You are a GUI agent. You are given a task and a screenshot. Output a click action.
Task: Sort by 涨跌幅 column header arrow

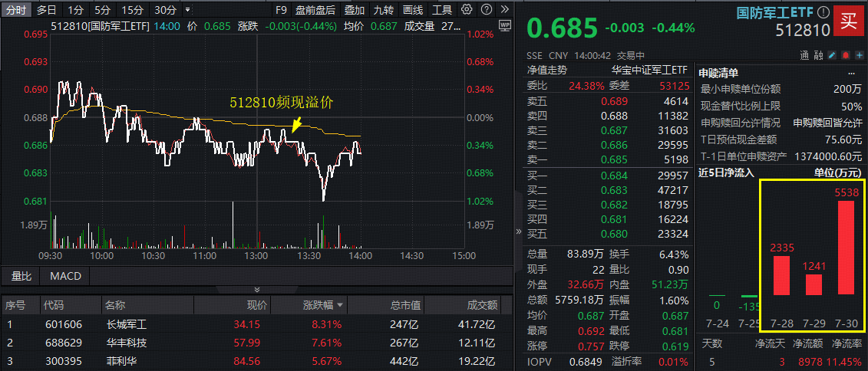point(339,305)
